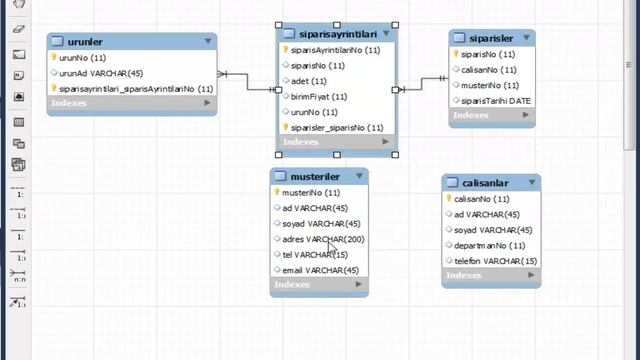The image size is (640, 360).
Task: Collapse the musteriler table columns
Action: point(359,176)
